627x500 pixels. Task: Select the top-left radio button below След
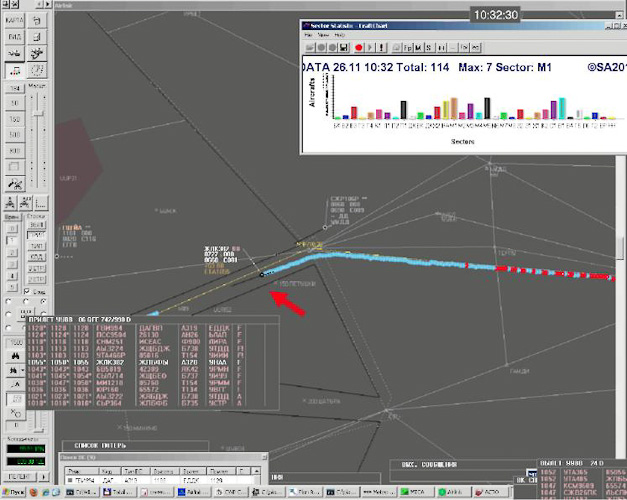(9, 301)
